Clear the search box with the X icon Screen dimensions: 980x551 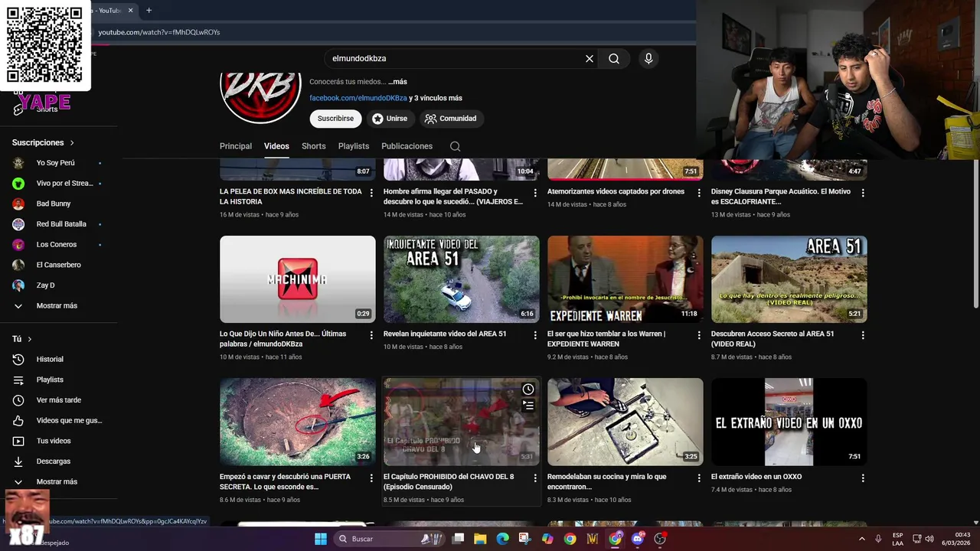click(x=590, y=59)
